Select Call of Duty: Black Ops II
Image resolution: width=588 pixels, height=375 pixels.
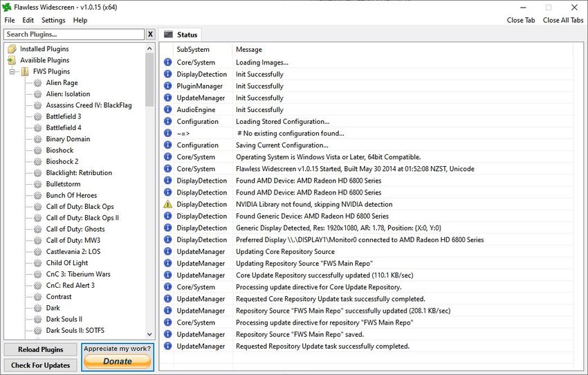pyautogui.click(x=82, y=218)
